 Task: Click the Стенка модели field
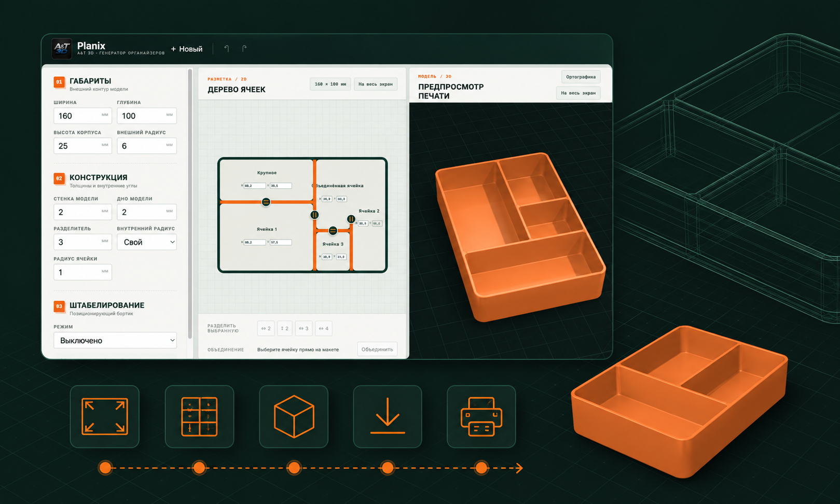[x=83, y=212]
